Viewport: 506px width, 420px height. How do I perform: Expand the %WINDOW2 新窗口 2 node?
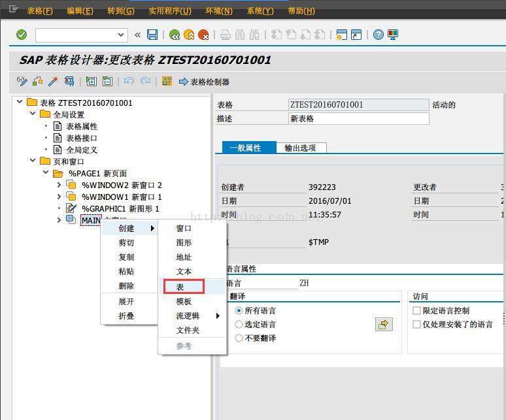pyautogui.click(x=59, y=185)
